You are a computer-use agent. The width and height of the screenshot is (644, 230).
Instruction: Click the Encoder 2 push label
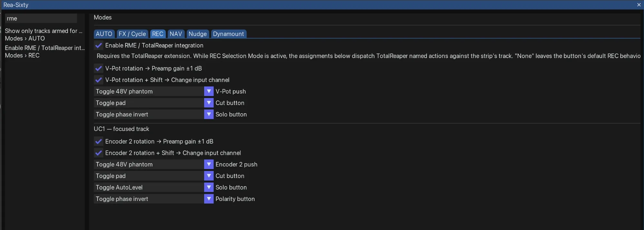[236, 165]
